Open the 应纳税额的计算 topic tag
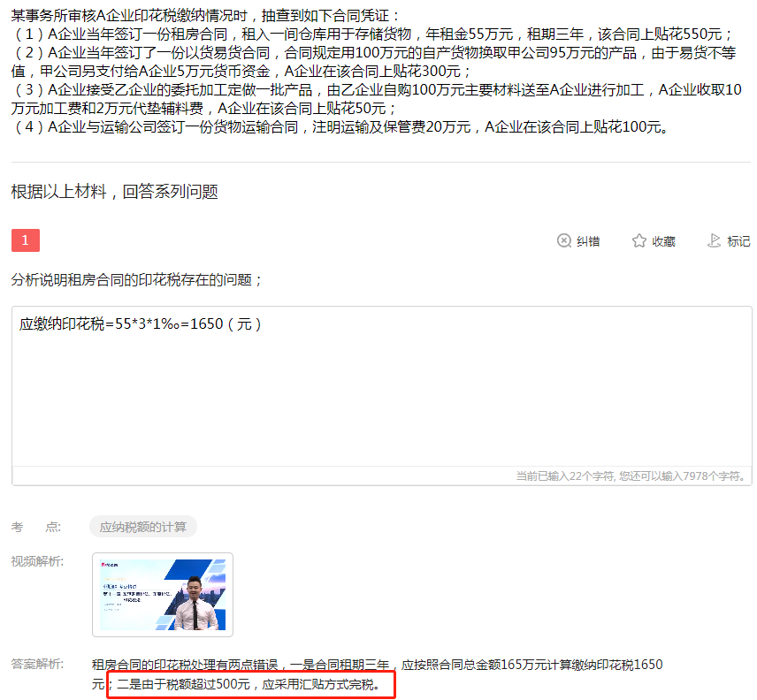This screenshot has width=757, height=700. click(x=142, y=527)
